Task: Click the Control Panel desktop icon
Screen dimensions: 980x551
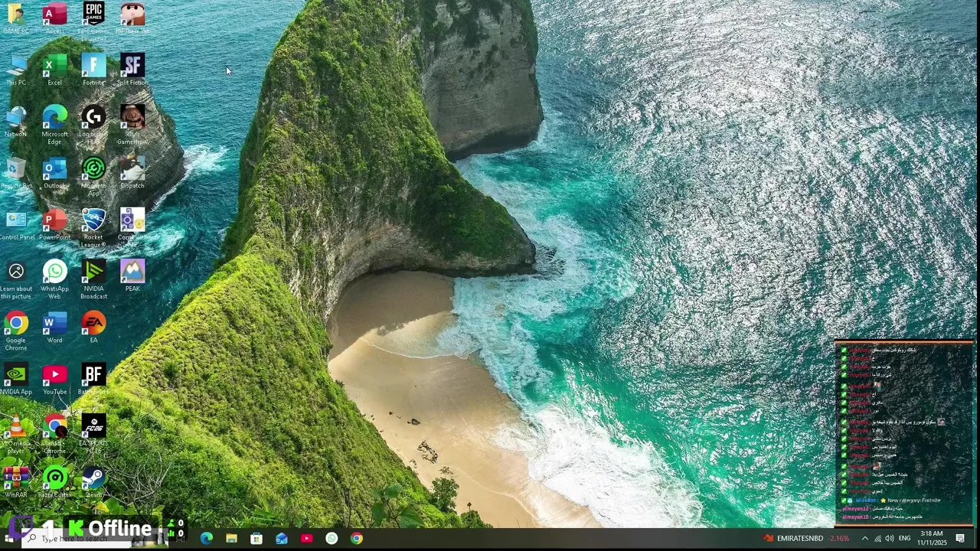Action: click(x=16, y=225)
